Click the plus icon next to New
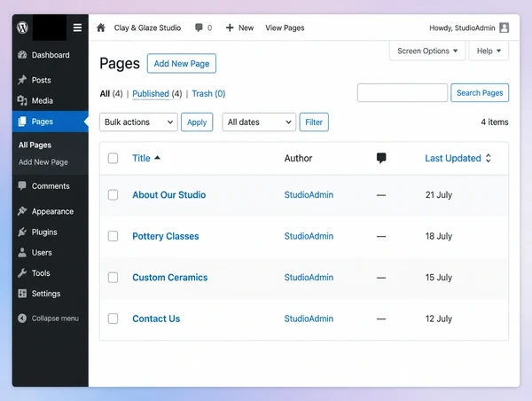The width and height of the screenshot is (532, 401). pyautogui.click(x=230, y=28)
